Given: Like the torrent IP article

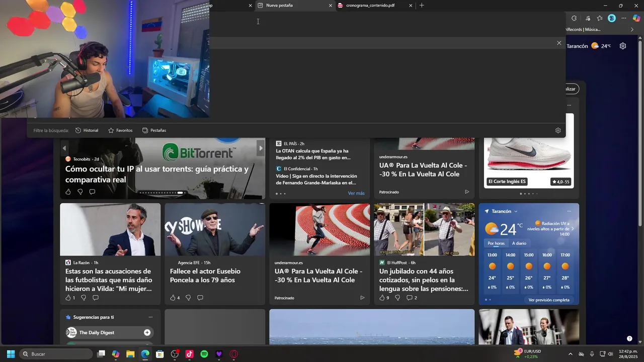Looking at the screenshot, I should (x=68, y=192).
